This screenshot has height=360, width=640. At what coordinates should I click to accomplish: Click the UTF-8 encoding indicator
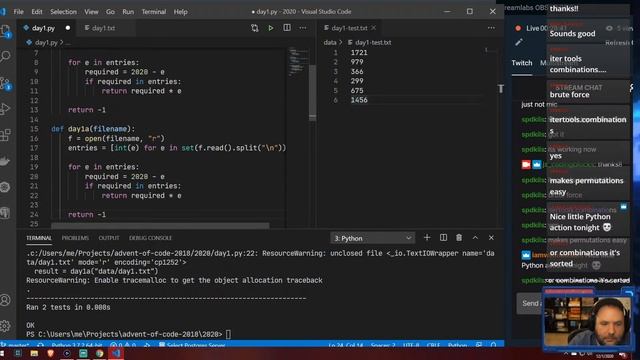coord(411,345)
